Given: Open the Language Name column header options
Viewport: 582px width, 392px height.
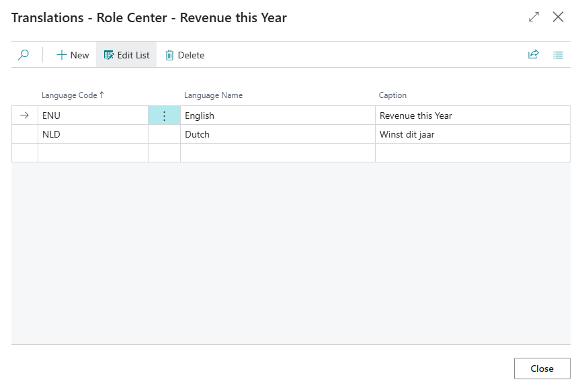Looking at the screenshot, I should 213,95.
